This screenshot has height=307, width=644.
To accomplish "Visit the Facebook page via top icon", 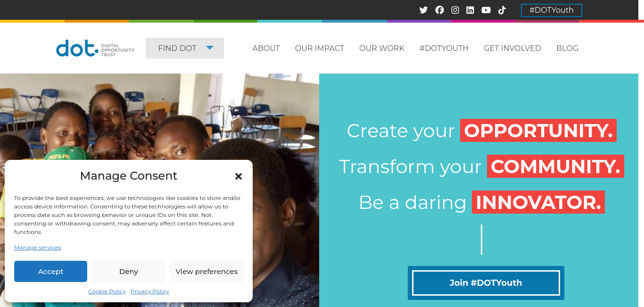I will coord(439,10).
